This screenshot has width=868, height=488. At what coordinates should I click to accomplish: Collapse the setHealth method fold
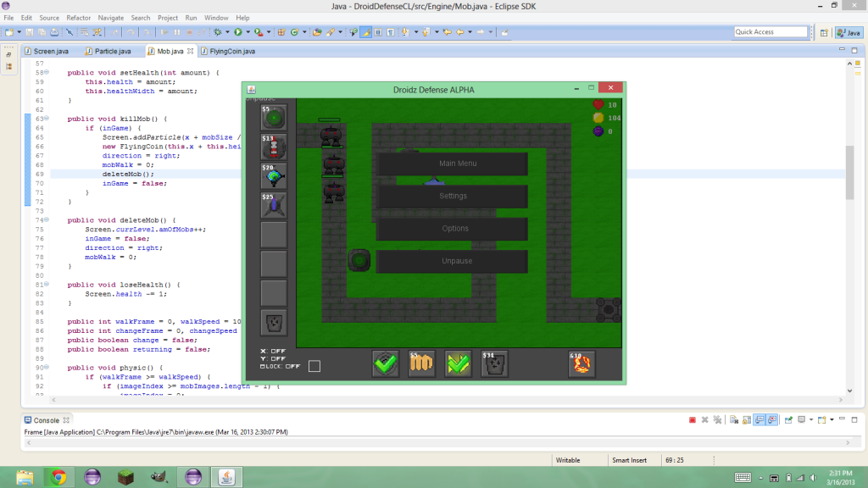47,72
